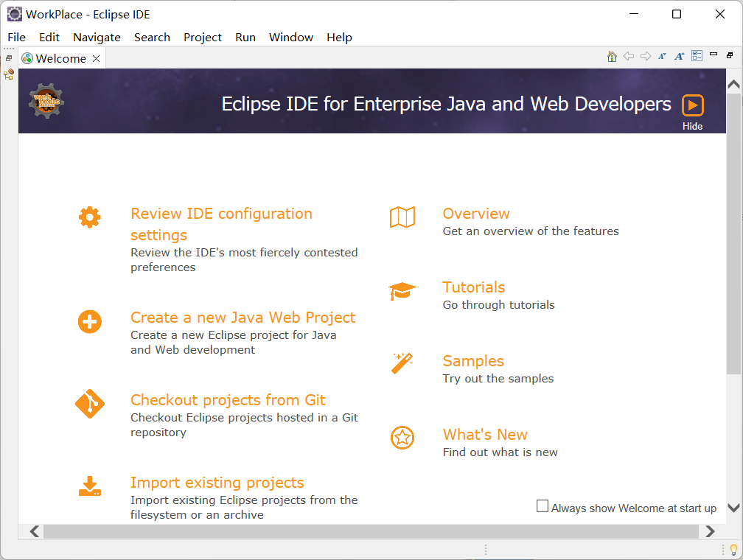Open Review IDE configuration settings link
Image resolution: width=743 pixels, height=560 pixels.
click(221, 224)
